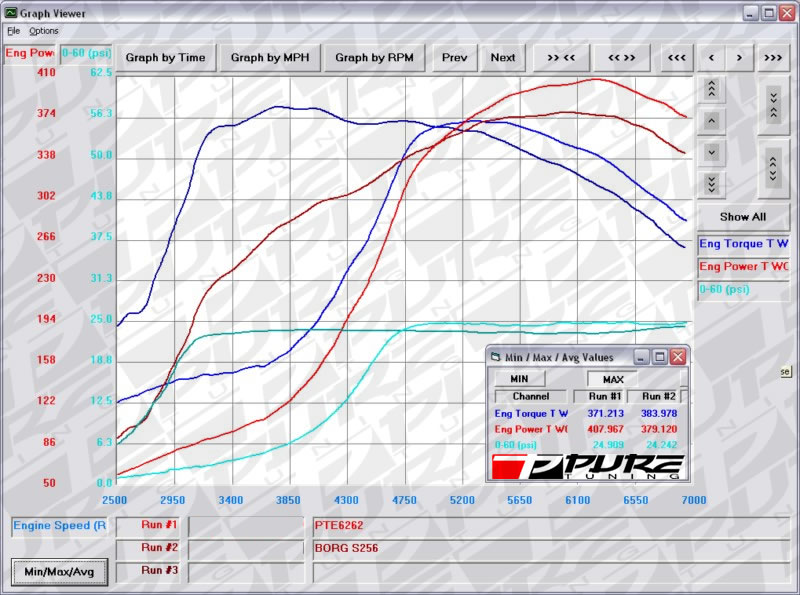The height and width of the screenshot is (595, 800).
Task: Click the zoom-in horizontal '>> <<' button
Action: point(561,57)
